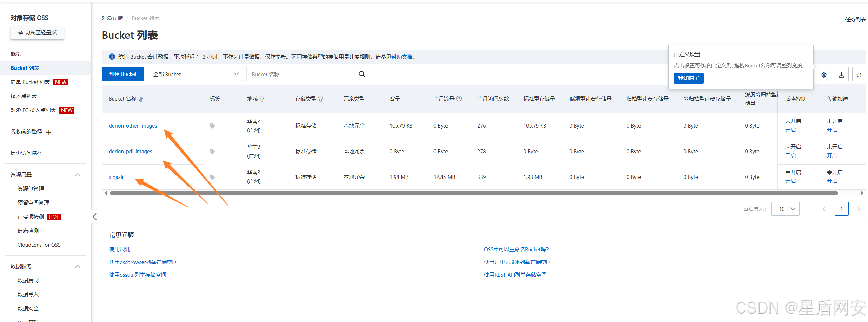868x322 pixels.
Task: Collapse the 资源用量 section
Action: click(x=78, y=175)
